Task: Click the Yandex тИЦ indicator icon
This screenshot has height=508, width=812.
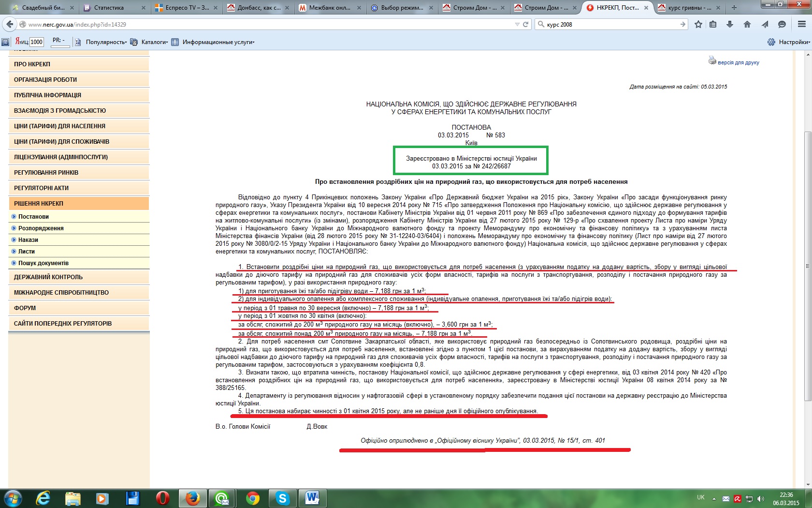Action: (x=21, y=42)
